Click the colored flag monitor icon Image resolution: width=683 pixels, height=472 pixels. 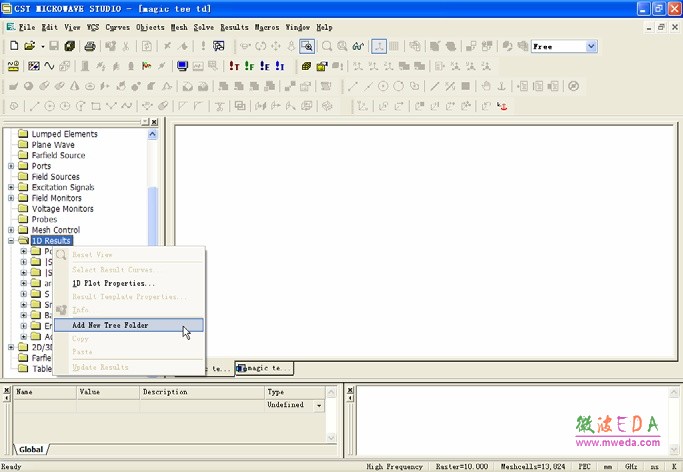146,66
